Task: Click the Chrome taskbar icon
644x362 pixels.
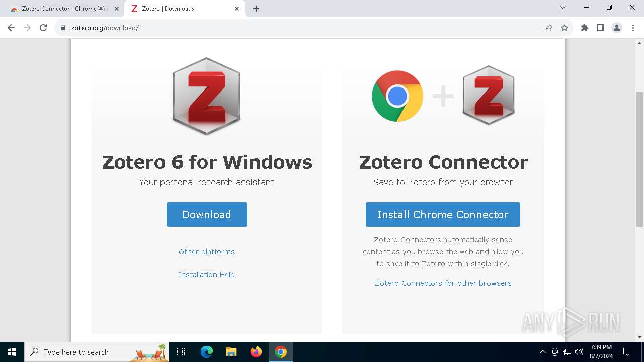Action: point(281,352)
